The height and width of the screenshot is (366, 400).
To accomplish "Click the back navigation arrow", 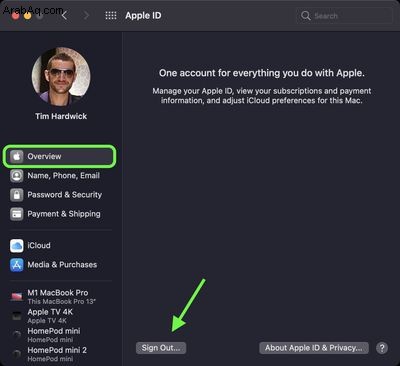I will pos(65,15).
